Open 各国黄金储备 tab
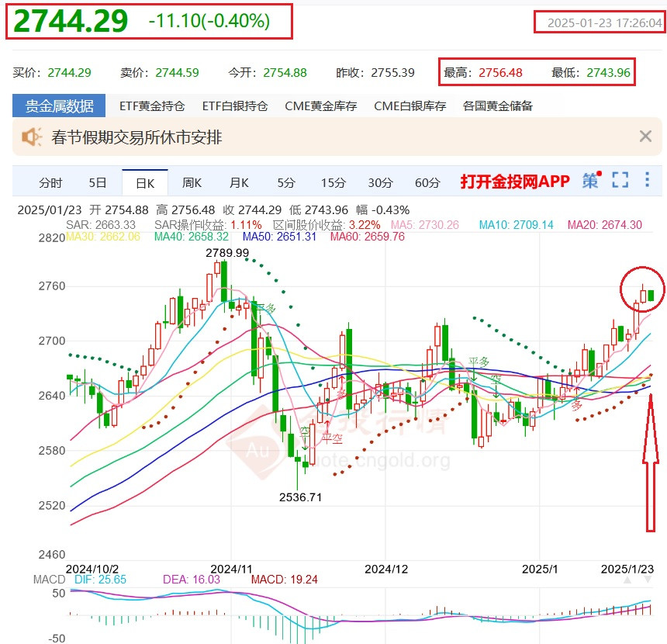Viewport: 667px width, 644px height. (x=498, y=106)
